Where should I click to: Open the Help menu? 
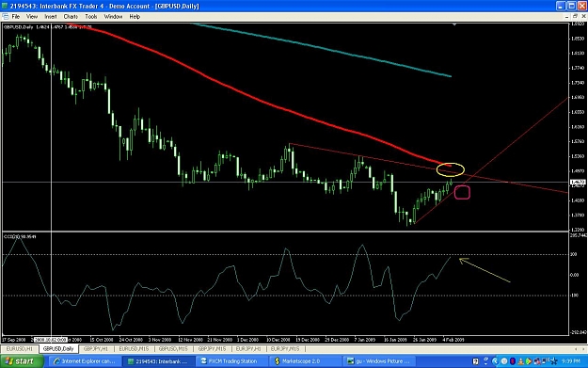click(135, 17)
